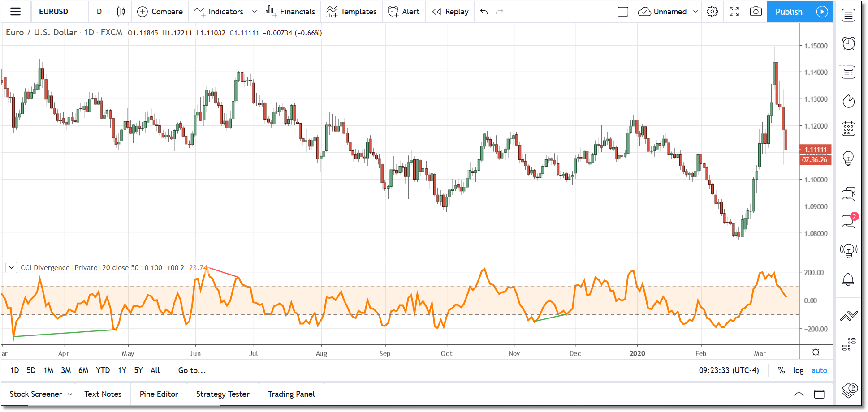The width and height of the screenshot is (868, 412).
Task: Click the 1.11111 current price label
Action: pos(816,150)
